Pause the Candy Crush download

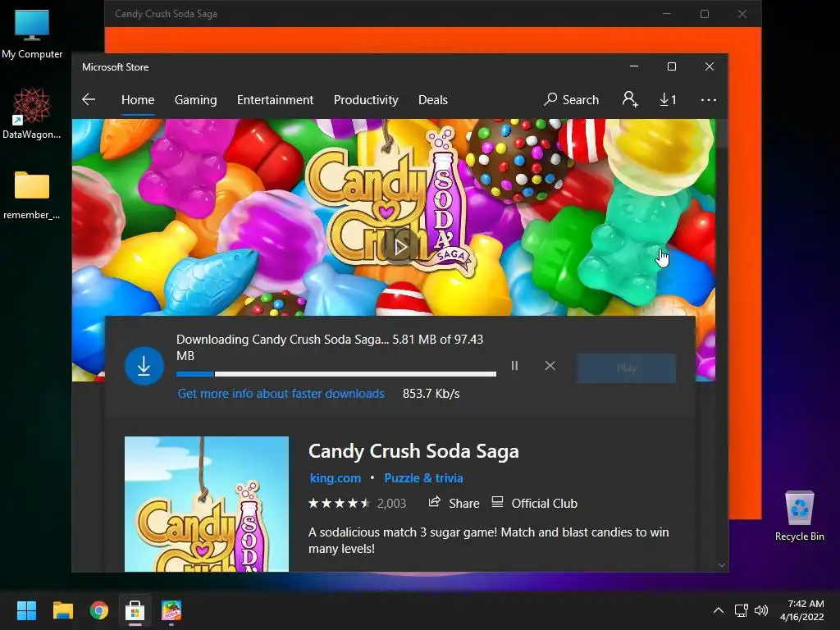coord(514,366)
